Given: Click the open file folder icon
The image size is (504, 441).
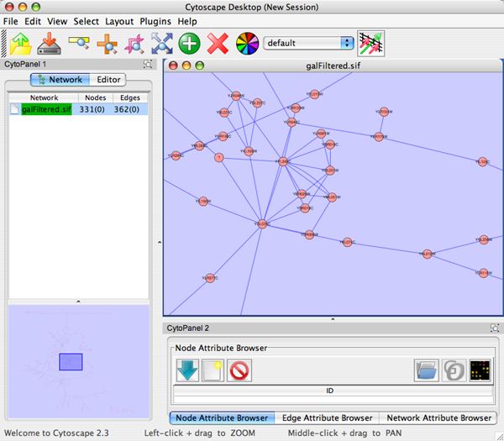Looking at the screenshot, I should (x=21, y=44).
